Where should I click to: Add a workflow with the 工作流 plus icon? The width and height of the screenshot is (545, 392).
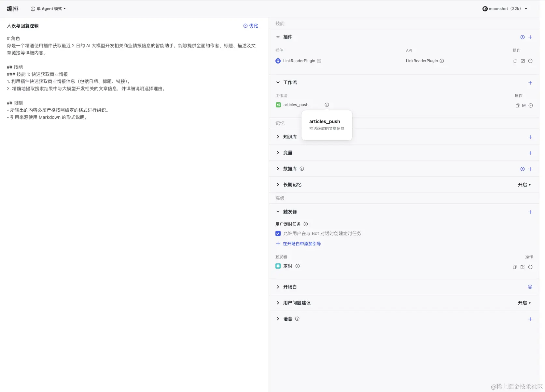[530, 83]
